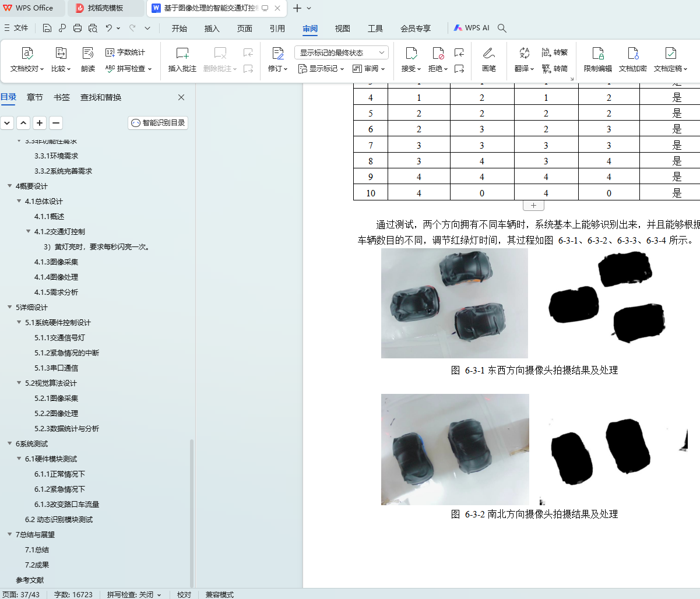Switch to the 章节 navigation tab
The width and height of the screenshot is (700, 599).
(35, 97)
